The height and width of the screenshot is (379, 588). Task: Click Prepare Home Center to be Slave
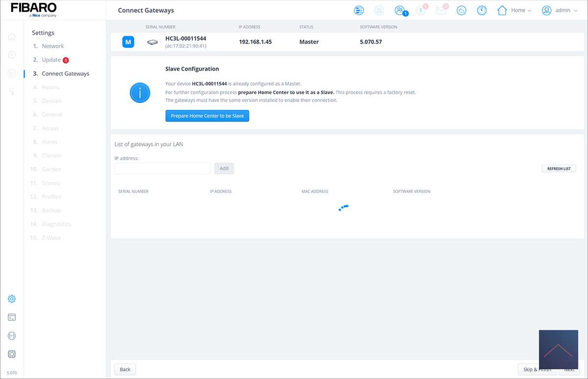207,116
